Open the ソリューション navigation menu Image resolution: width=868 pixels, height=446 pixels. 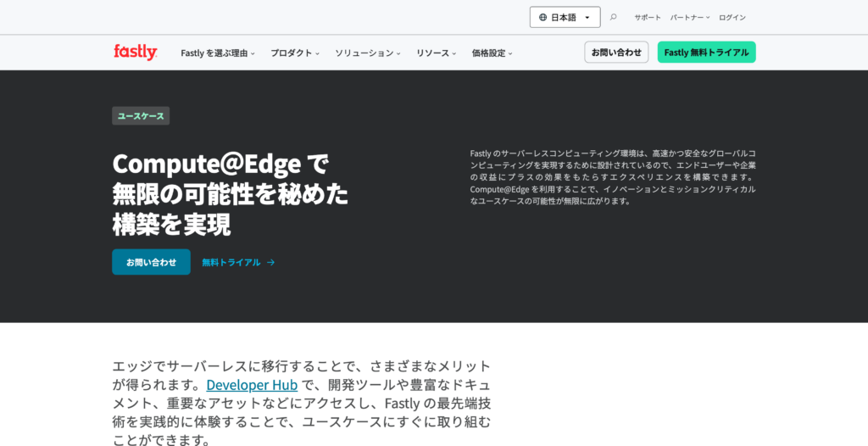(x=367, y=53)
